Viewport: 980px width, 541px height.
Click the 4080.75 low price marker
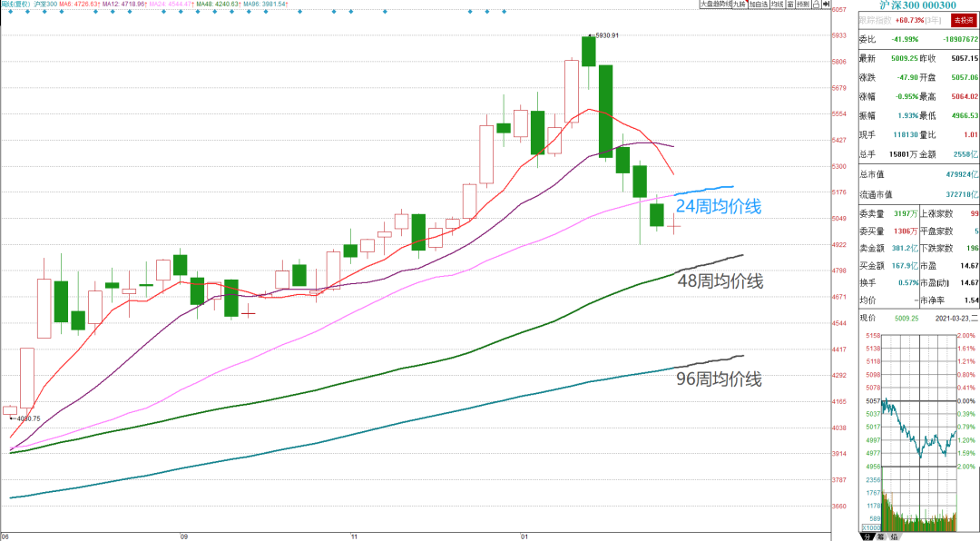pos(29,418)
